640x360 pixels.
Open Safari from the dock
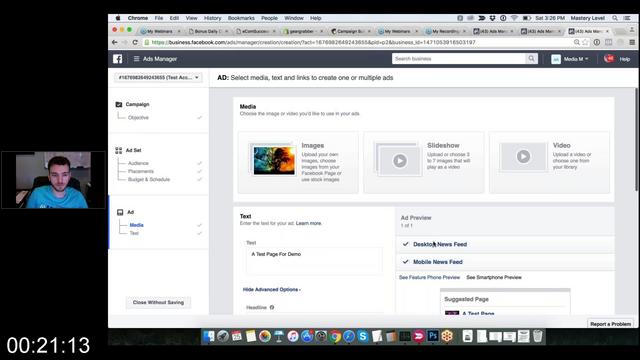point(349,336)
